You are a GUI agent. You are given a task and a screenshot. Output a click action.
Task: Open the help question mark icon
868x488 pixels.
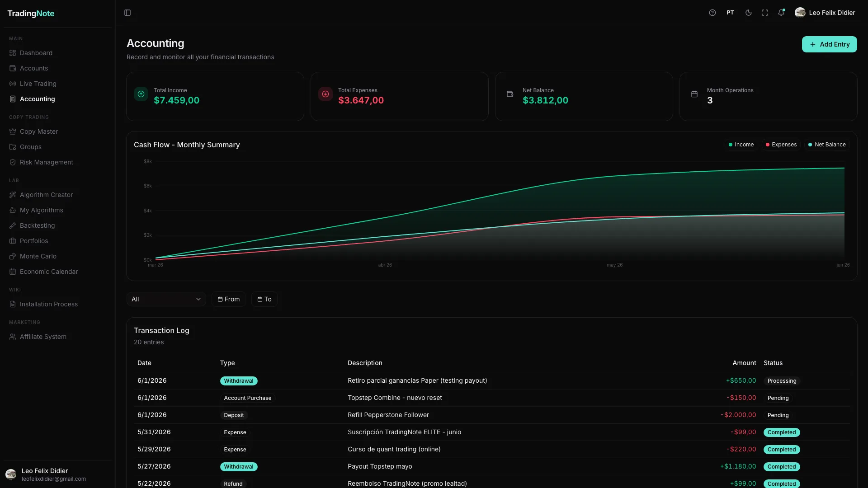(712, 13)
